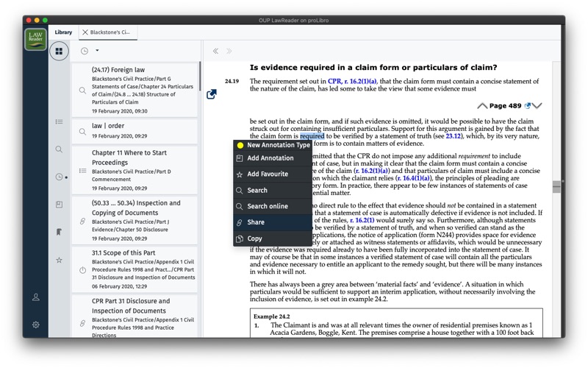Screen dimensions: 588x368
Task: Open the favourites star panel icon
Action: tap(59, 260)
